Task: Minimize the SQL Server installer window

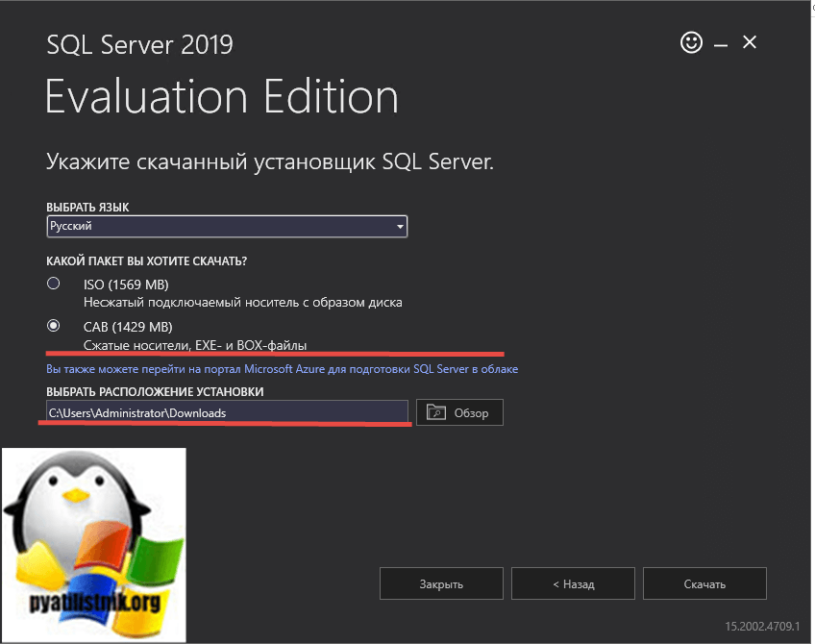Action: coord(720,43)
